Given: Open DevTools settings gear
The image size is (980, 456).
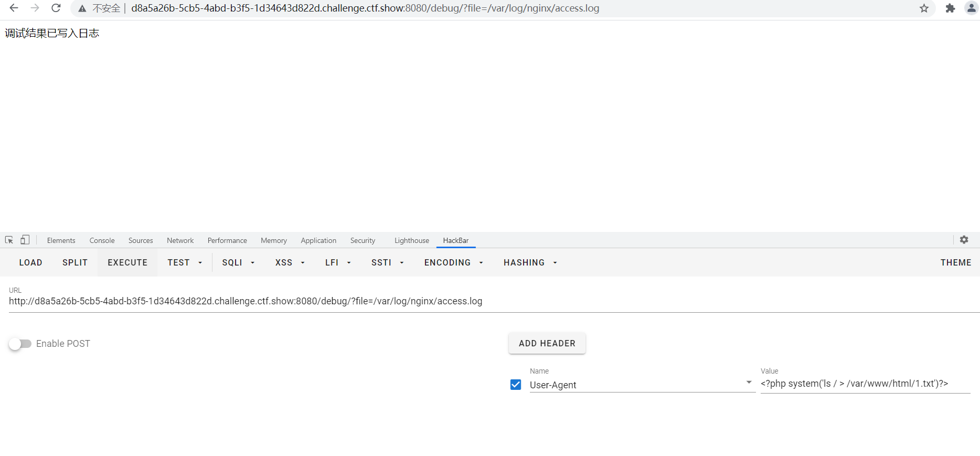Looking at the screenshot, I should point(964,240).
